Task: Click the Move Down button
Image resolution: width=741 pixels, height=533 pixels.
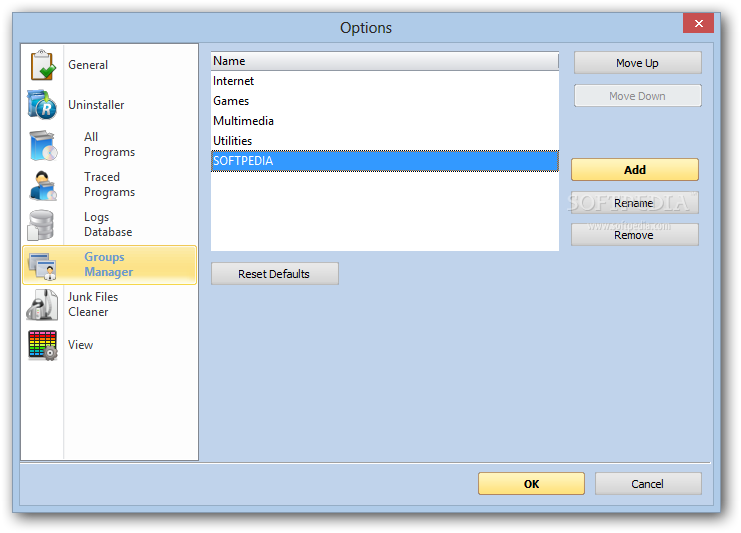Action: [638, 96]
